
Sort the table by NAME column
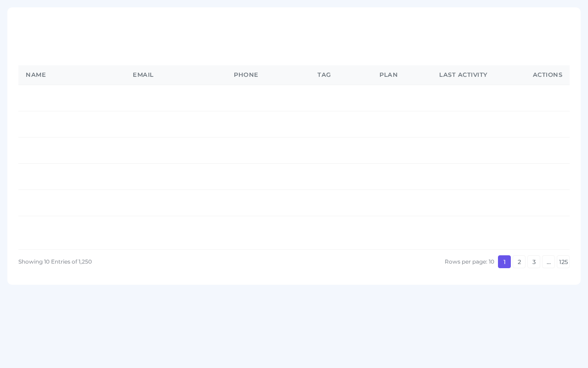(36, 75)
